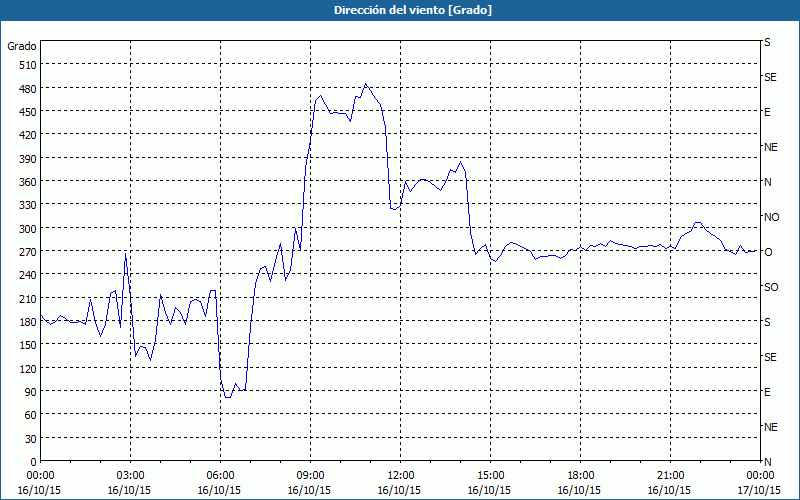Click "SE" label between 120 and 150 gridlines

coord(770,357)
